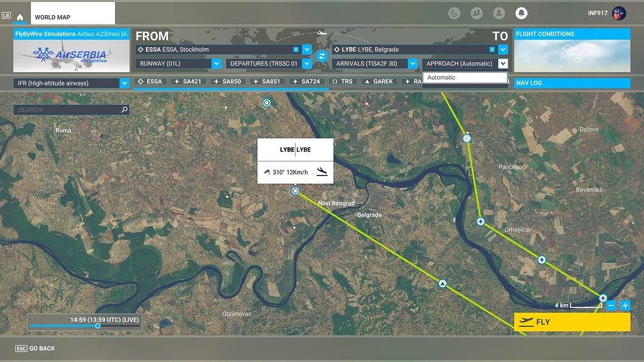Click the GAREK waypoint in the flight strip
Viewport: 644px width, 362px height.
[380, 81]
